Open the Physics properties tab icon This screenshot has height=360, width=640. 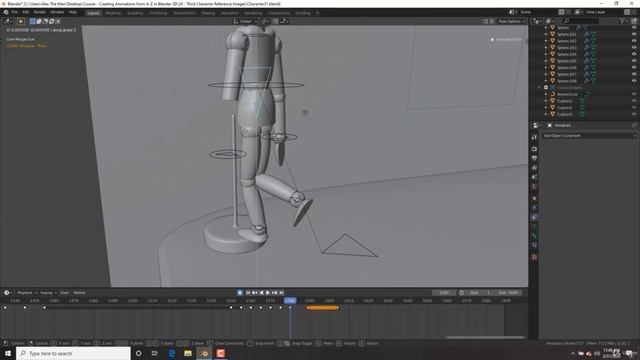pos(534,208)
